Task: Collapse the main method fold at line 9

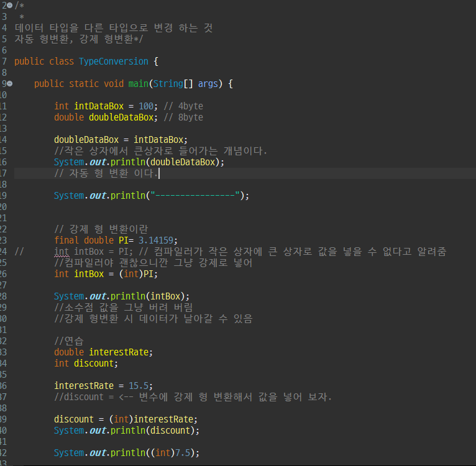Action: [x=10, y=84]
